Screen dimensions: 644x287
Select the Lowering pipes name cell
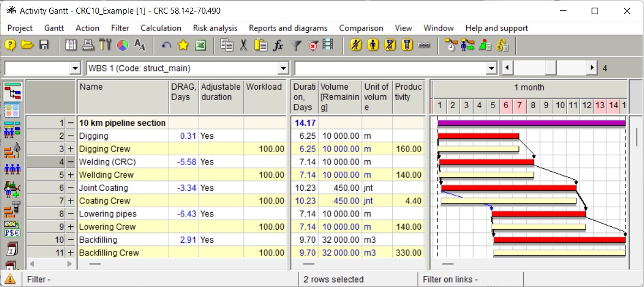pos(123,214)
